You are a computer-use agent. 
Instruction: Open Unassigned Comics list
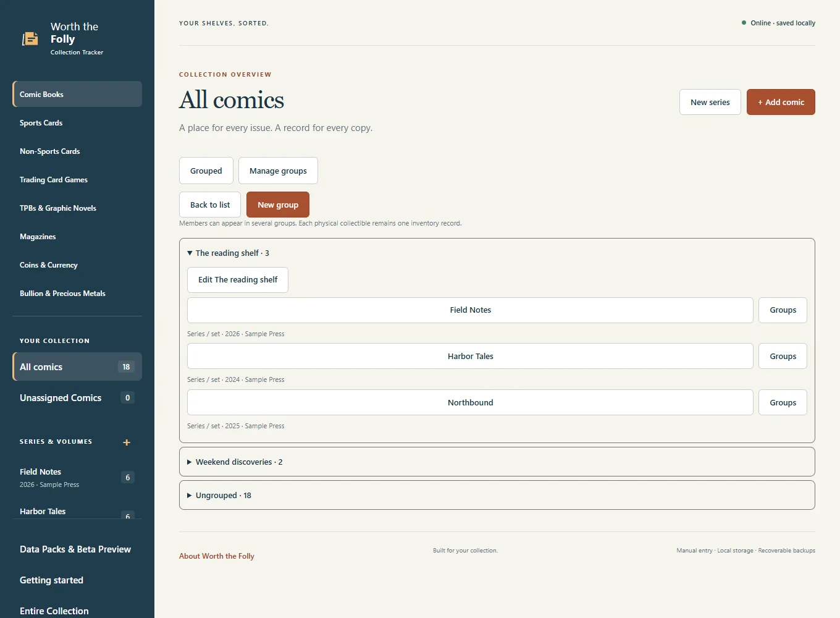77,397
